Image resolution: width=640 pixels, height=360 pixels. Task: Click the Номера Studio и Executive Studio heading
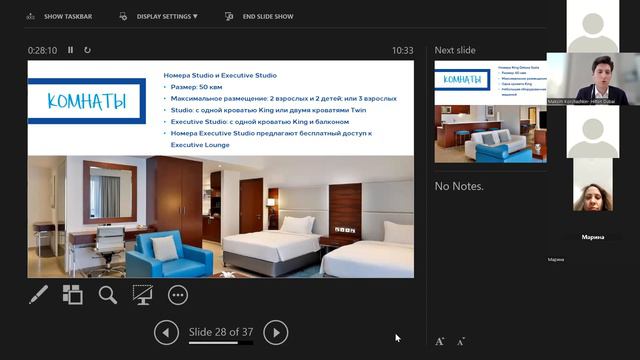tap(220, 76)
